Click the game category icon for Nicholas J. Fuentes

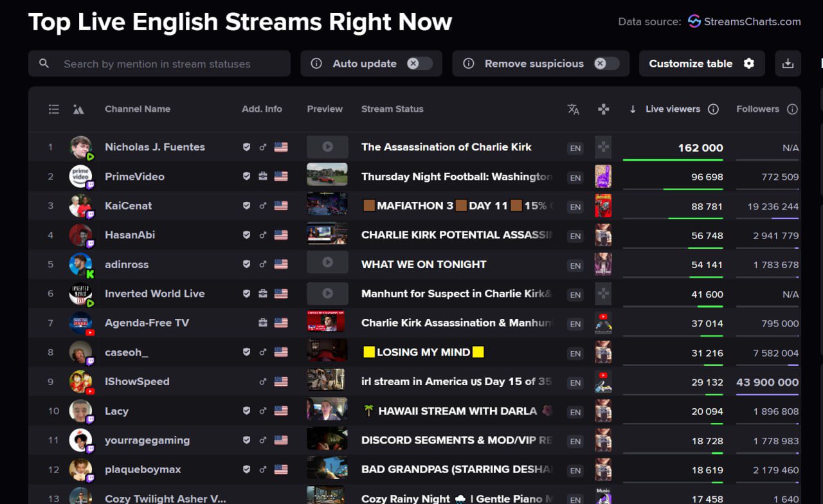603,147
